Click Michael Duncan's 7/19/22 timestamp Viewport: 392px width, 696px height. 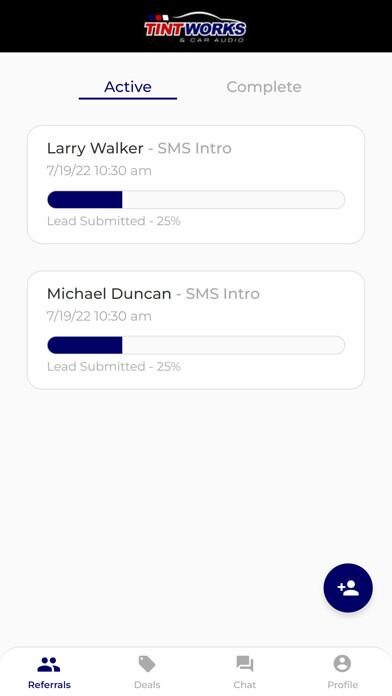click(99, 316)
